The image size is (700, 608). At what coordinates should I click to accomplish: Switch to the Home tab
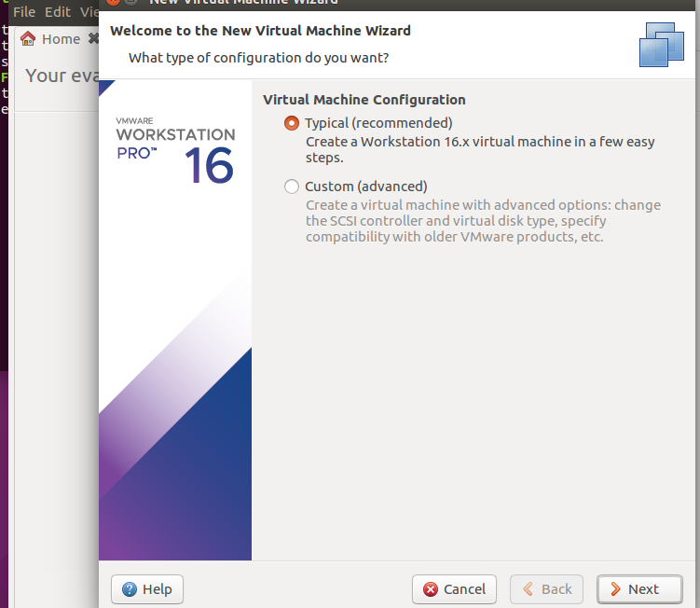coord(61,39)
